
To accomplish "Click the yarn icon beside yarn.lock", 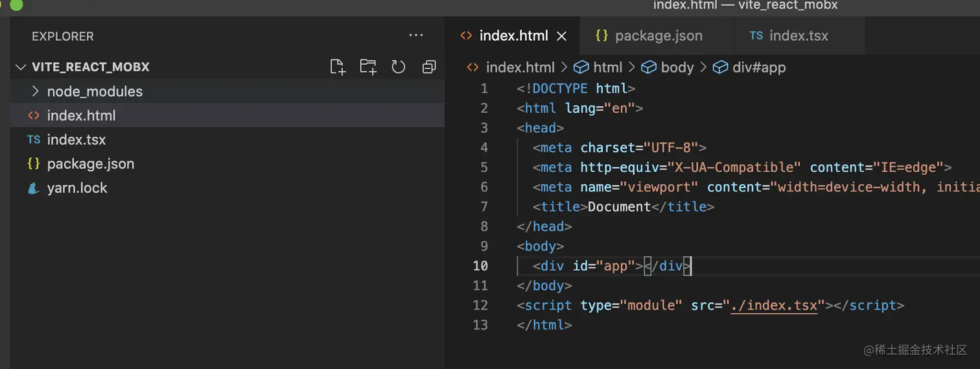I will point(34,188).
